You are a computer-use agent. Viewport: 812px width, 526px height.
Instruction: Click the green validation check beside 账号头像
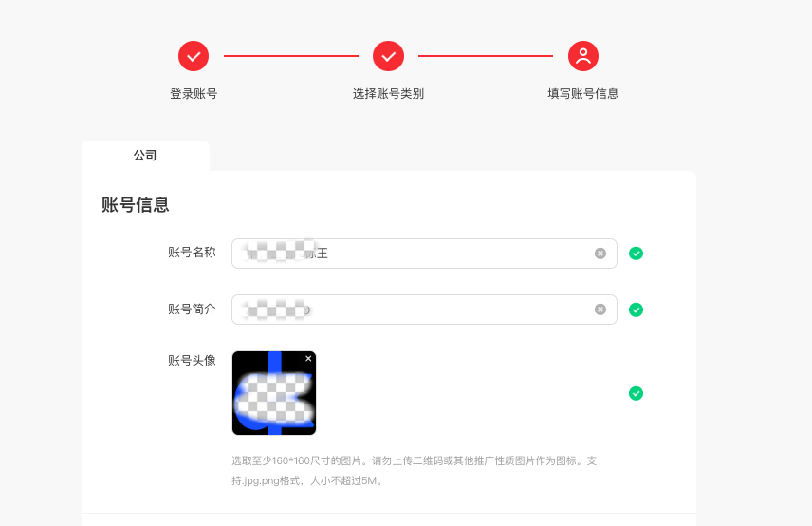pos(636,393)
